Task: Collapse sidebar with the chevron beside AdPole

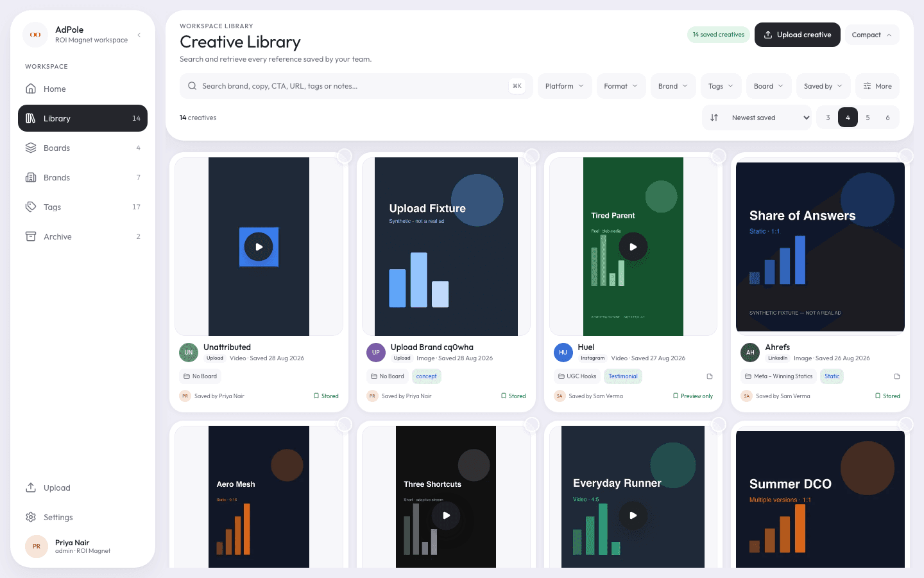Action: 139,35
